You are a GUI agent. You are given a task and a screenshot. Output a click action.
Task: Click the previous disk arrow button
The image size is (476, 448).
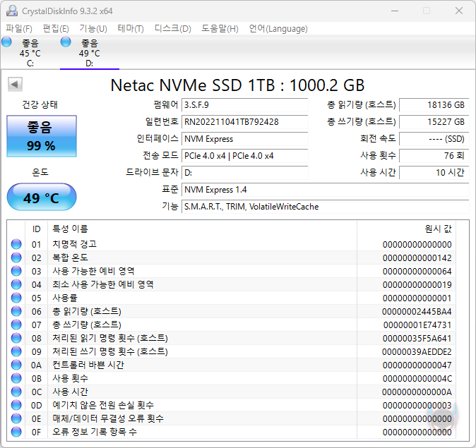click(15, 85)
